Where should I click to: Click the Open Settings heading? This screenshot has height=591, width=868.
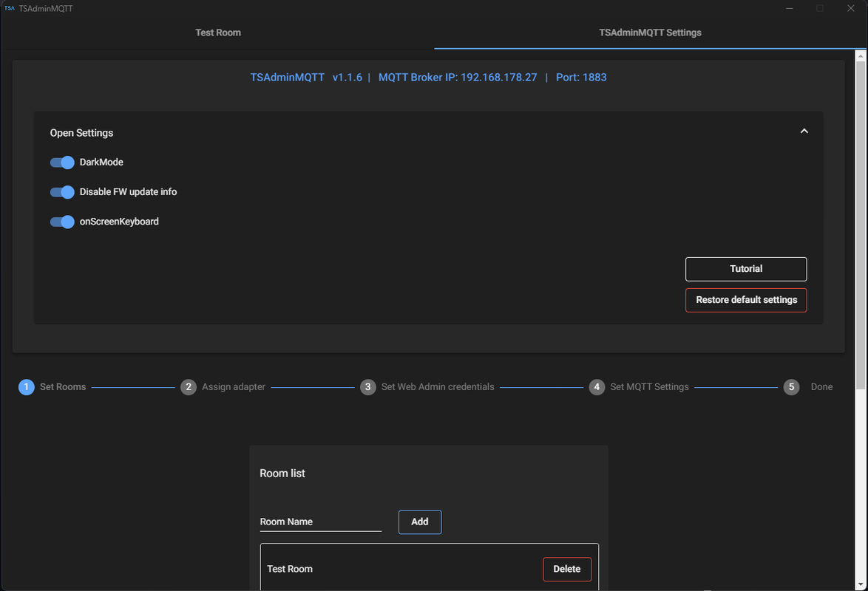click(x=81, y=133)
